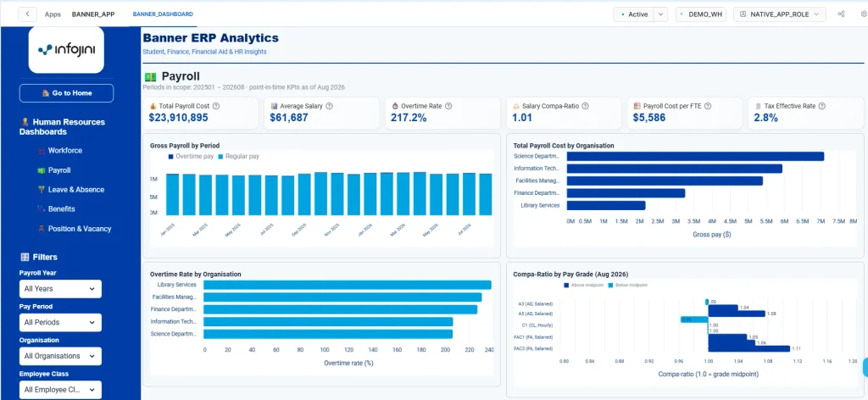Click the Gross Payroll by Period title
The height and width of the screenshot is (400, 868).
coord(185,146)
